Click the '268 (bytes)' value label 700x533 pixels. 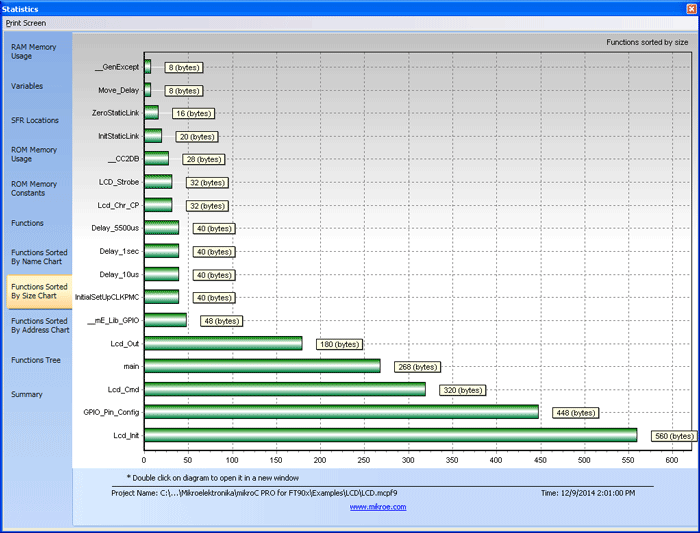tap(417, 367)
